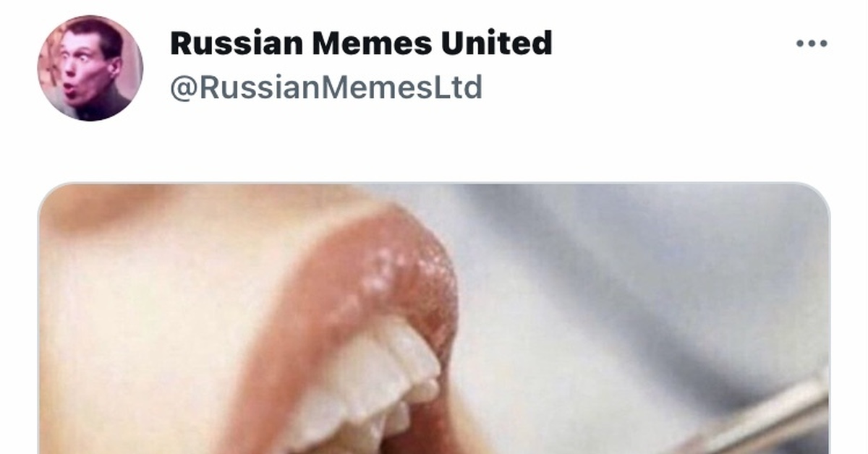868x454 pixels.
Task: Open the attached tweet image in full view
Action: pyautogui.click(x=434, y=318)
